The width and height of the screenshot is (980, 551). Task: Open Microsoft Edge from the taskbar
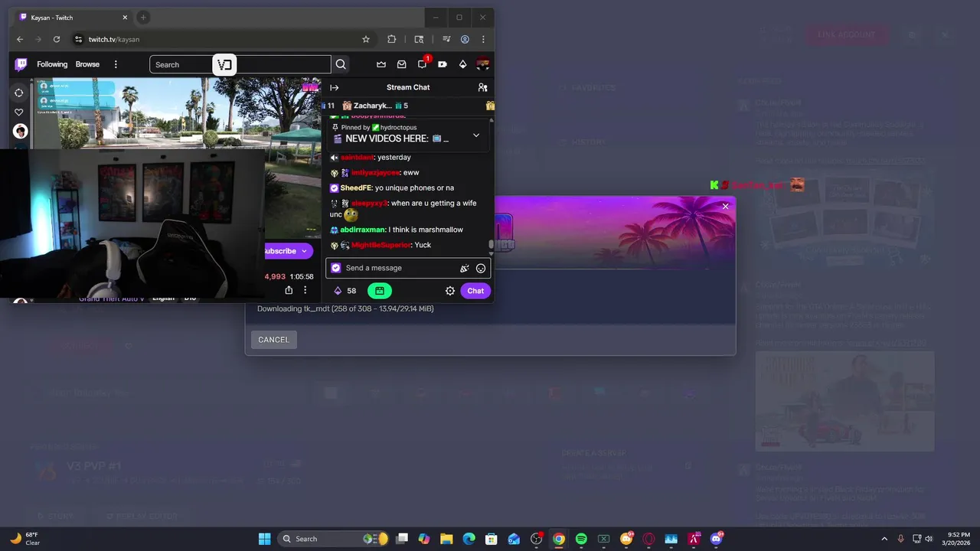pos(469,539)
